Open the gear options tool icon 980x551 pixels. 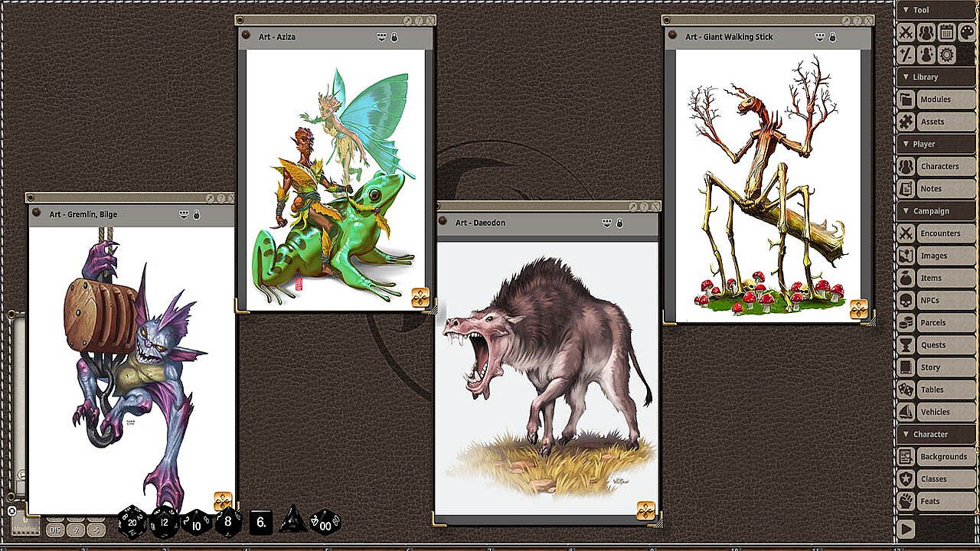click(x=946, y=54)
